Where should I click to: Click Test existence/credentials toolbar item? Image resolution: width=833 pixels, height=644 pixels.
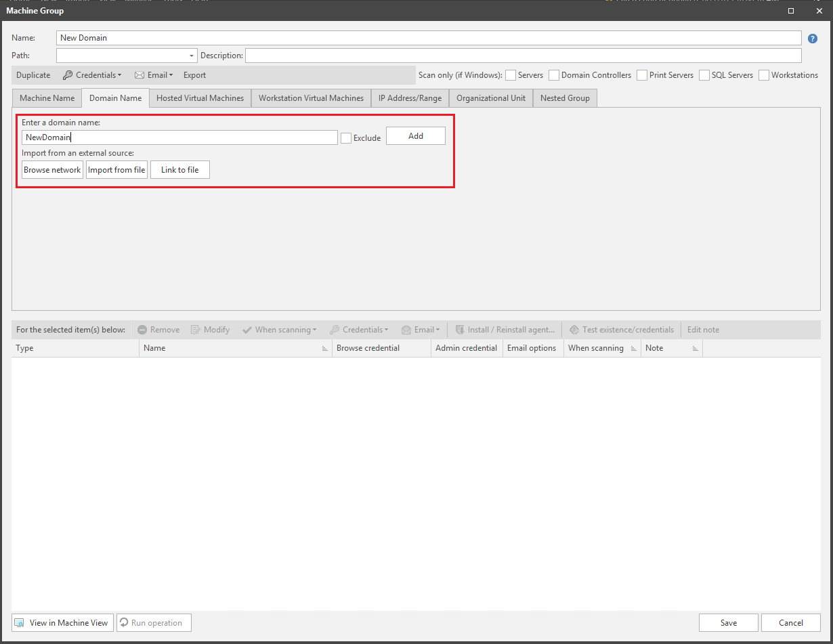pyautogui.click(x=622, y=330)
